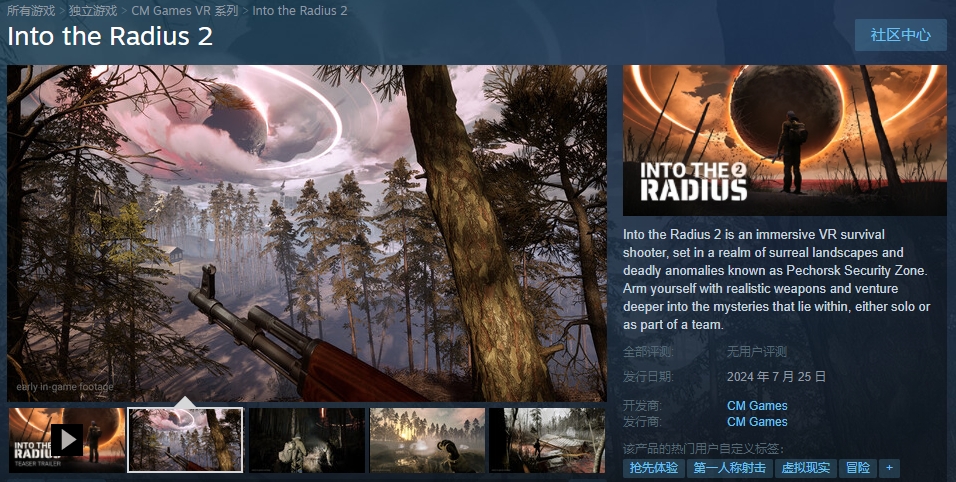Click the Into the Radius 2 page title
The image size is (956, 482).
[110, 36]
